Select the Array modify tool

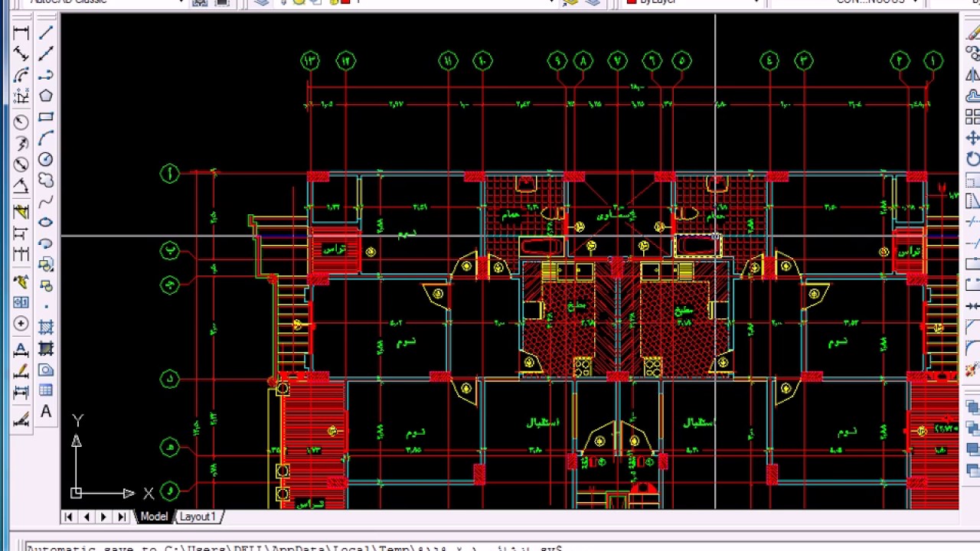pos(972,117)
